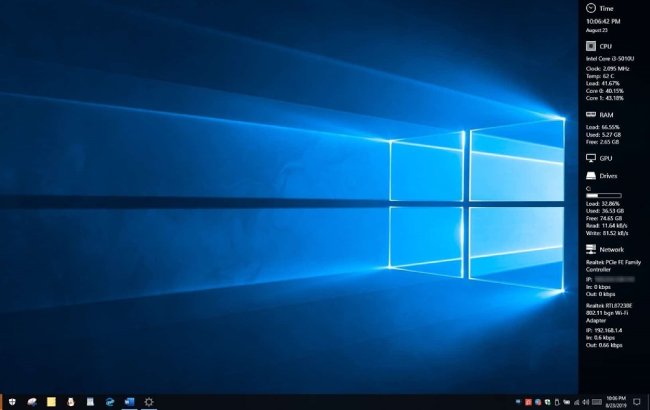The height and width of the screenshot is (410, 650).
Task: Click the green shield tray icon
Action: tap(547, 402)
